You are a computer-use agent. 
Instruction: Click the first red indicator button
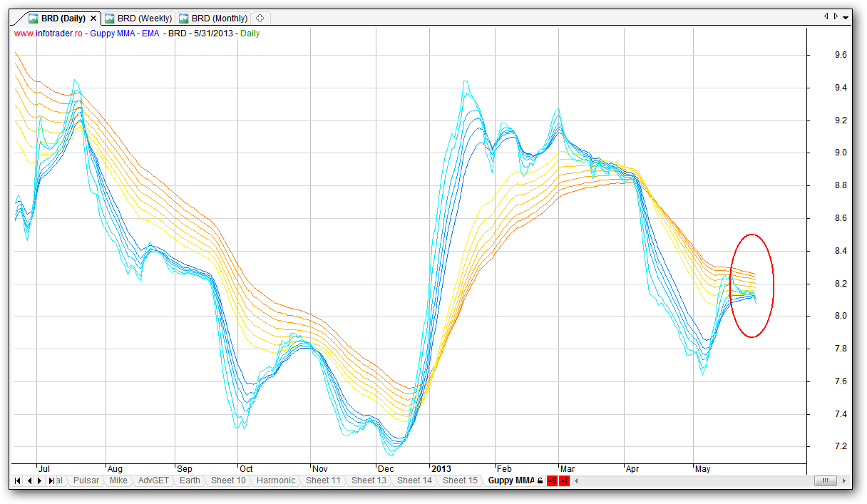(x=552, y=481)
